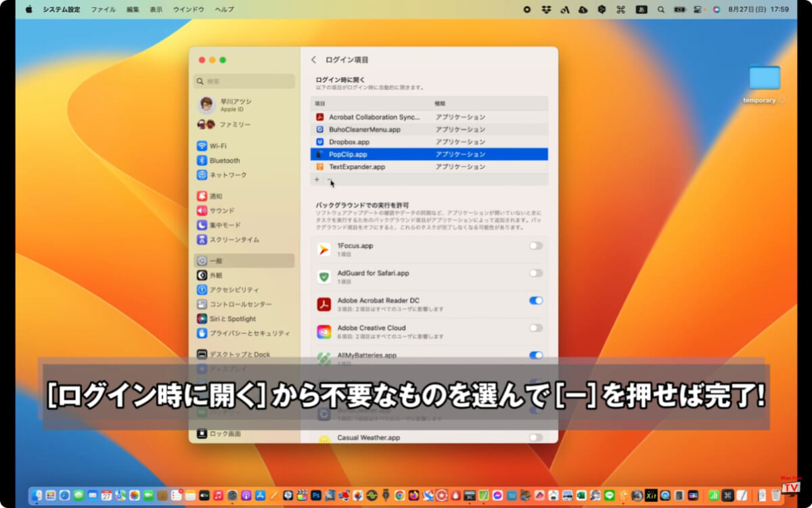Click the minus button to remove login item
Image resolution: width=812 pixels, height=508 pixels.
[x=330, y=179]
